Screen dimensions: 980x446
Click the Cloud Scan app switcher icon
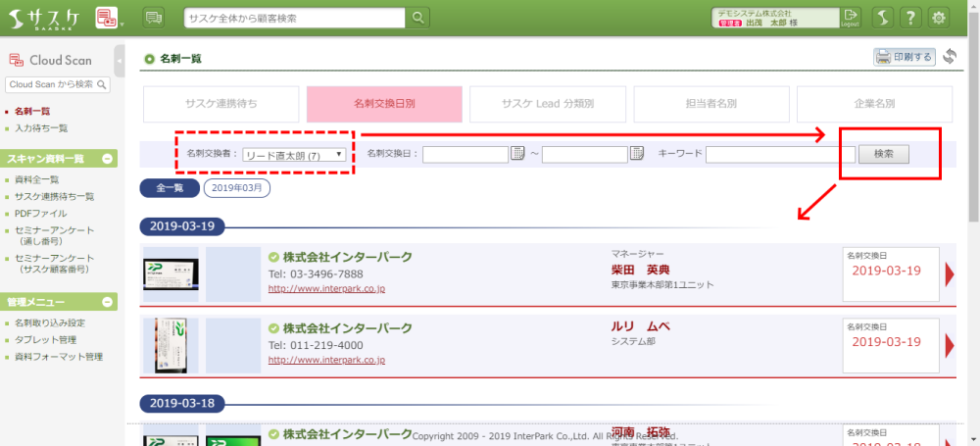[x=106, y=17]
